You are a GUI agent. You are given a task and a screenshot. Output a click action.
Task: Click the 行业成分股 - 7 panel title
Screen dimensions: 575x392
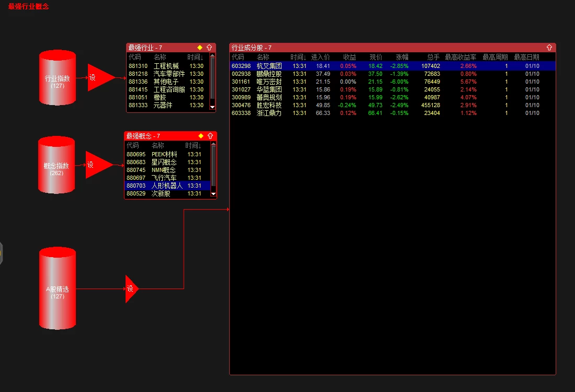click(252, 48)
